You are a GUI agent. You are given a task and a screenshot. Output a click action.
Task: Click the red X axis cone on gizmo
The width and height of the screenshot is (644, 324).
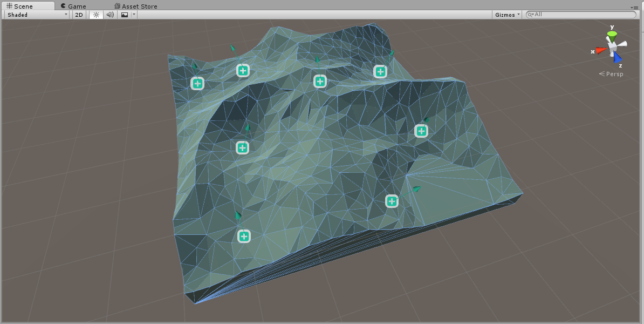tap(600, 51)
